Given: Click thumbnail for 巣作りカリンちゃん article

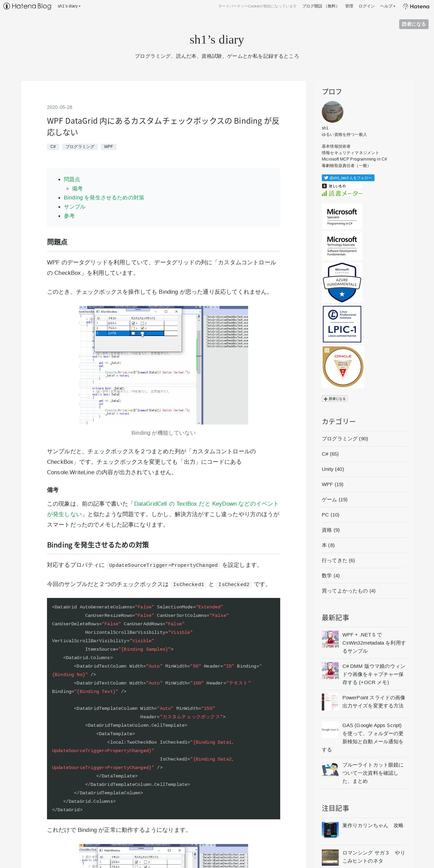Looking at the screenshot, I should point(330,830).
